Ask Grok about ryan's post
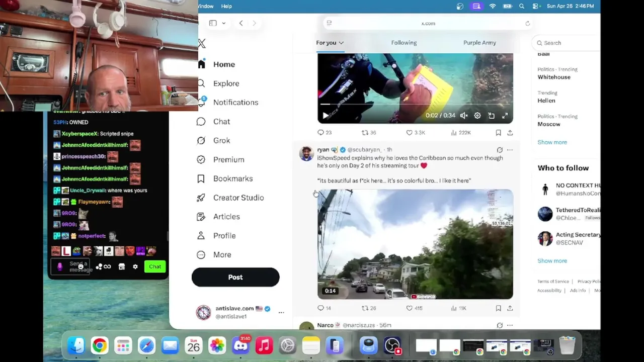Screen dimensions: 644x362 pyautogui.click(x=500, y=150)
